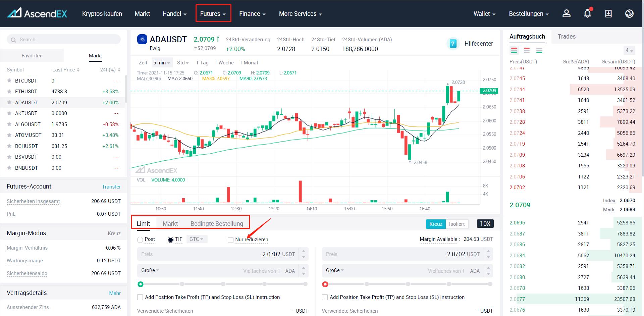Enable sell-side TP and SL instruction checkbox
Viewport: 644px width, 316px height.
(325, 297)
